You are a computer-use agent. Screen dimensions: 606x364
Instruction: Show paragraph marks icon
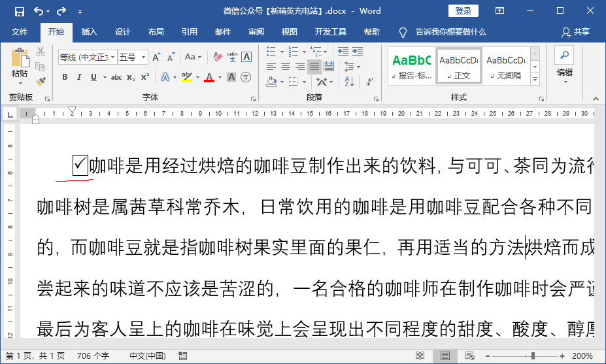369,82
